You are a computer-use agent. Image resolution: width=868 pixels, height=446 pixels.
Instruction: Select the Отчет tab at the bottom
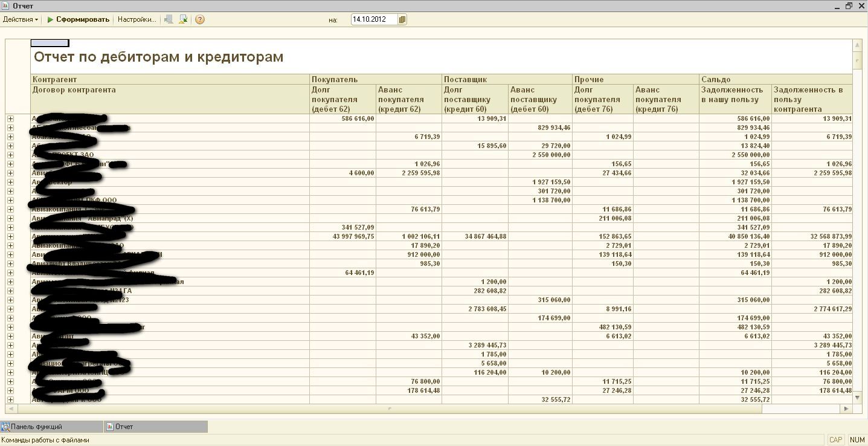[x=156, y=427]
